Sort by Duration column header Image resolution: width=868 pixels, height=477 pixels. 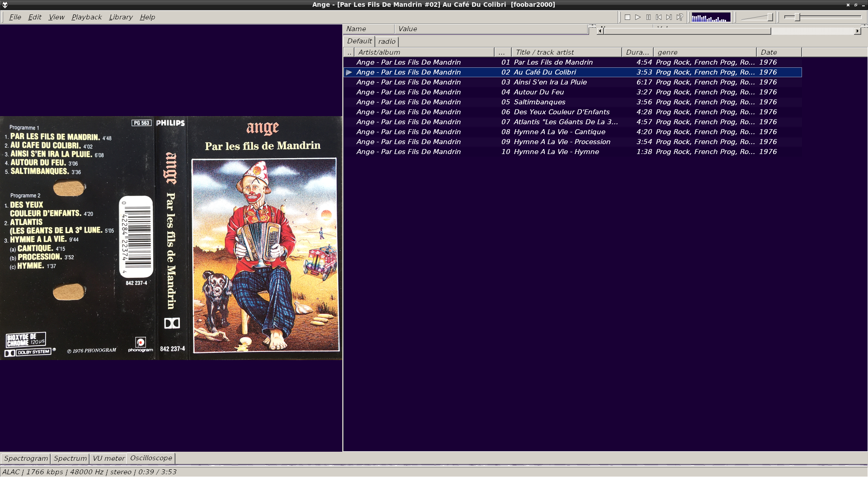[x=638, y=52]
